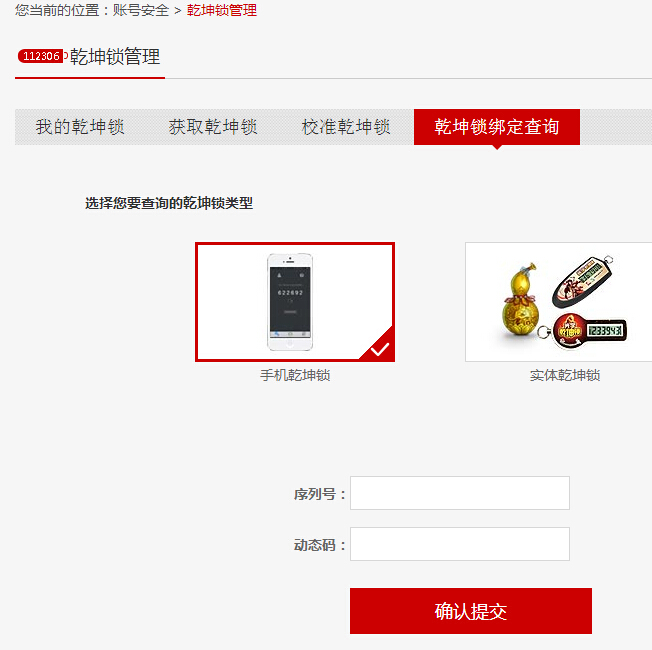Go to the 校准乾坤锁 tab

[346, 127]
